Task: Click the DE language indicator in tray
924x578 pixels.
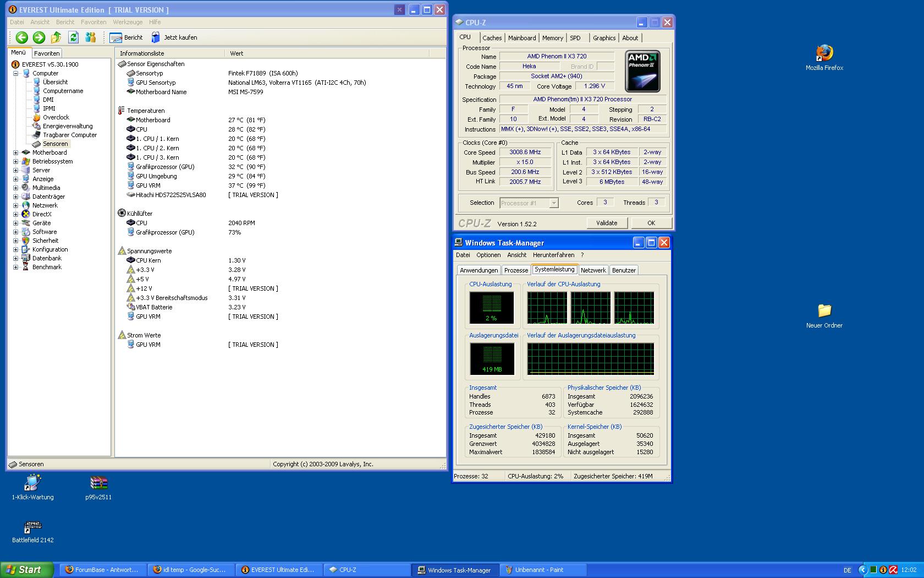Action: (848, 570)
